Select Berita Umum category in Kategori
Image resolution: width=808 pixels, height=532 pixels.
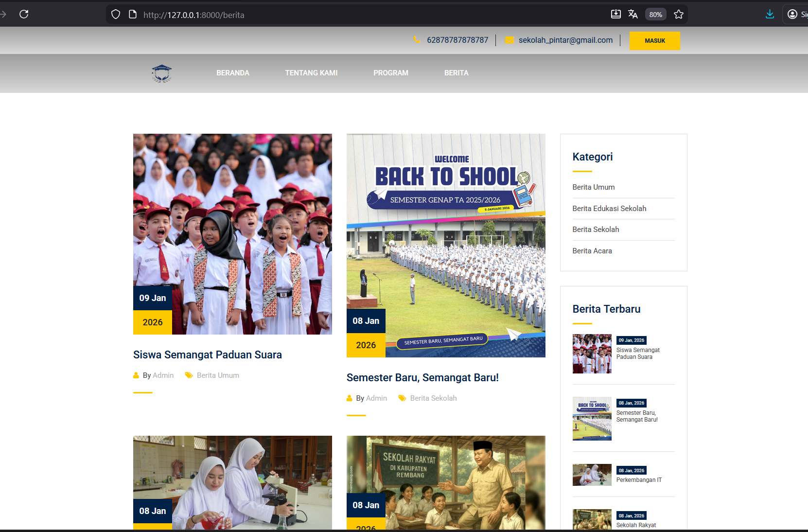(x=594, y=187)
